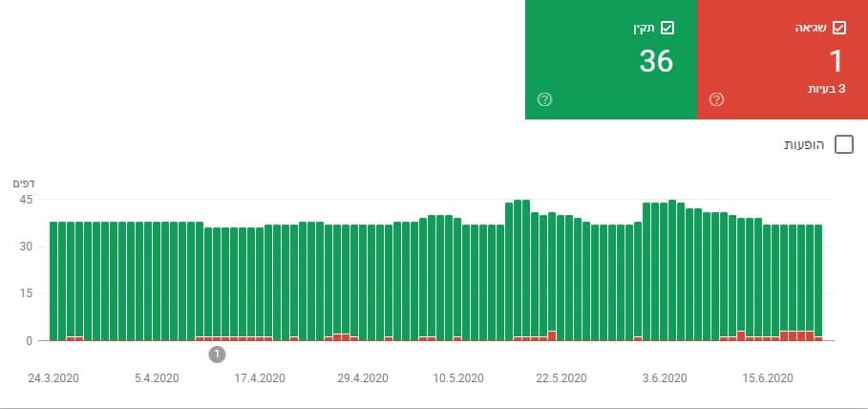Click the 45 value on the y-axis

[x=26, y=199]
